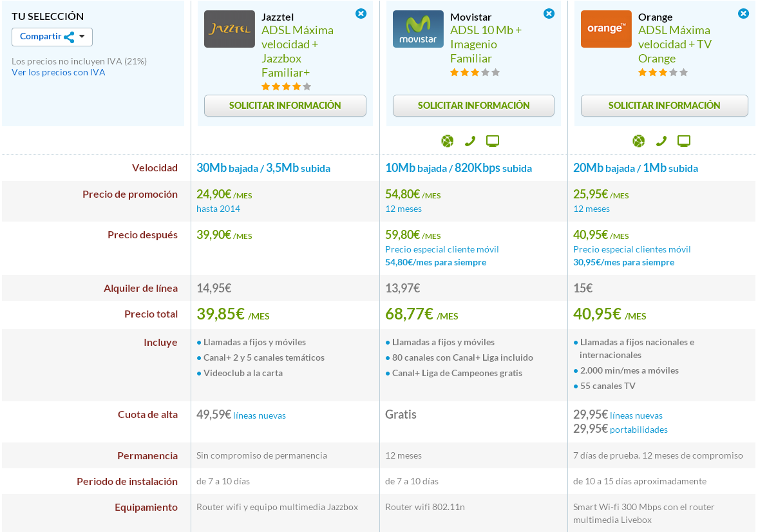Click the 'Precio de promoción' row label
The width and height of the screenshot is (758, 532).
click(130, 195)
